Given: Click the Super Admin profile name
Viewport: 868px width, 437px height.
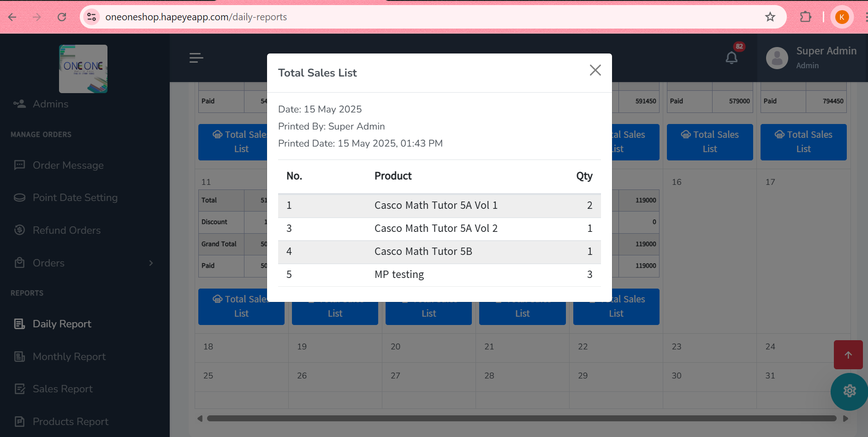Looking at the screenshot, I should pyautogui.click(x=826, y=51).
